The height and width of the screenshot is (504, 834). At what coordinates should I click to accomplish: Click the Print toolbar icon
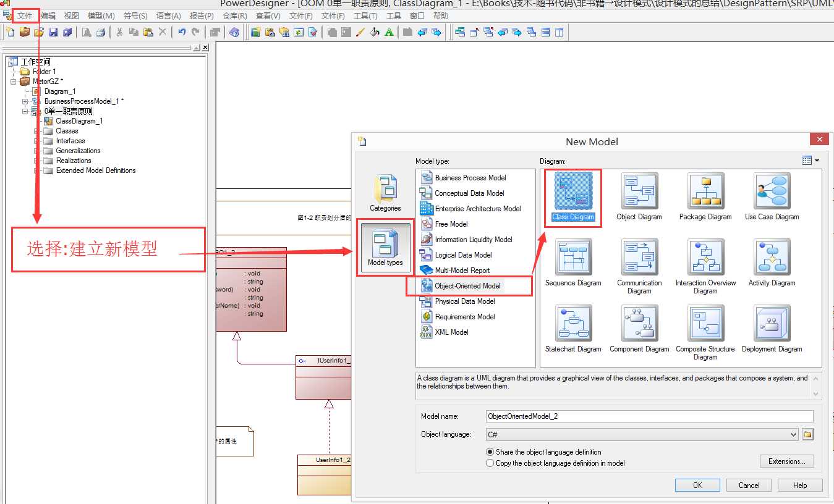[x=100, y=32]
